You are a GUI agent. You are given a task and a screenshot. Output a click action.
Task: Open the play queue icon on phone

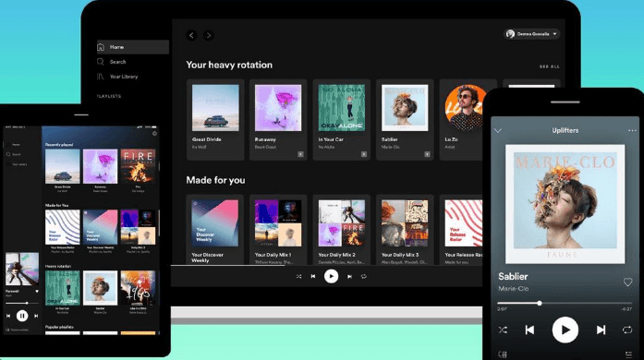point(628,354)
